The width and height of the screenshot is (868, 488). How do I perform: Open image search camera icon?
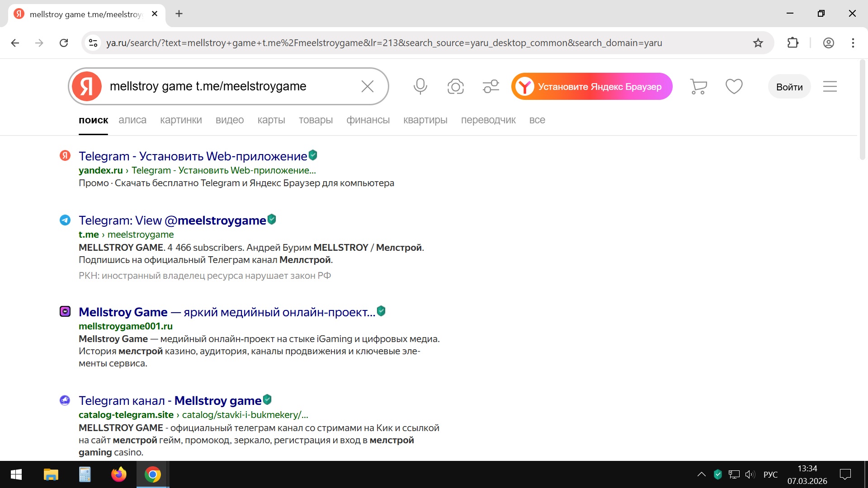coord(455,86)
